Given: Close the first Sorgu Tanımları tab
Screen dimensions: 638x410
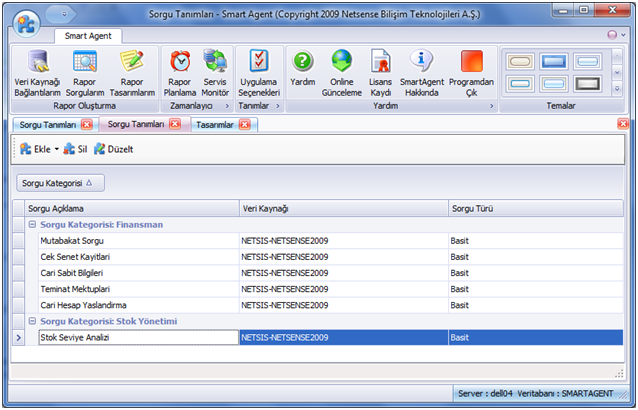Looking at the screenshot, I should point(87,124).
